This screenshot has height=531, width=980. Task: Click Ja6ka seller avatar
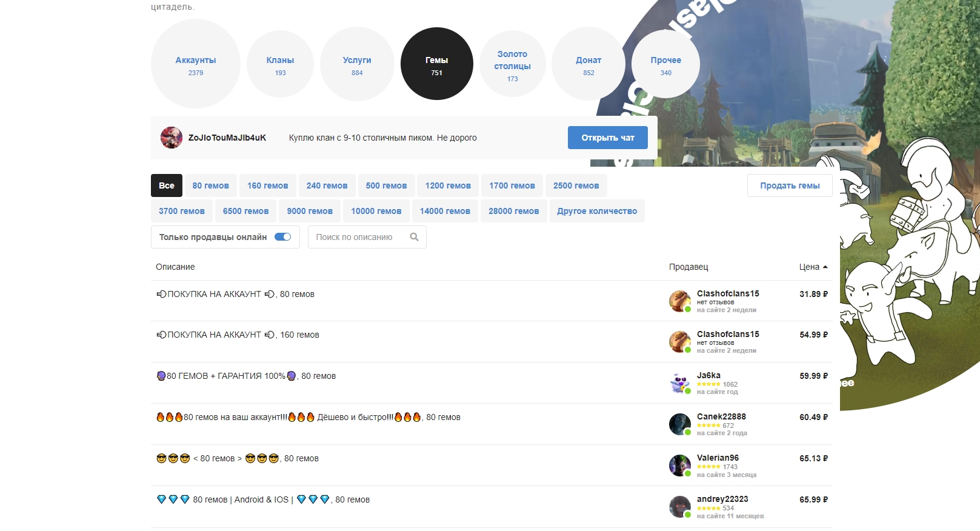[x=679, y=383]
